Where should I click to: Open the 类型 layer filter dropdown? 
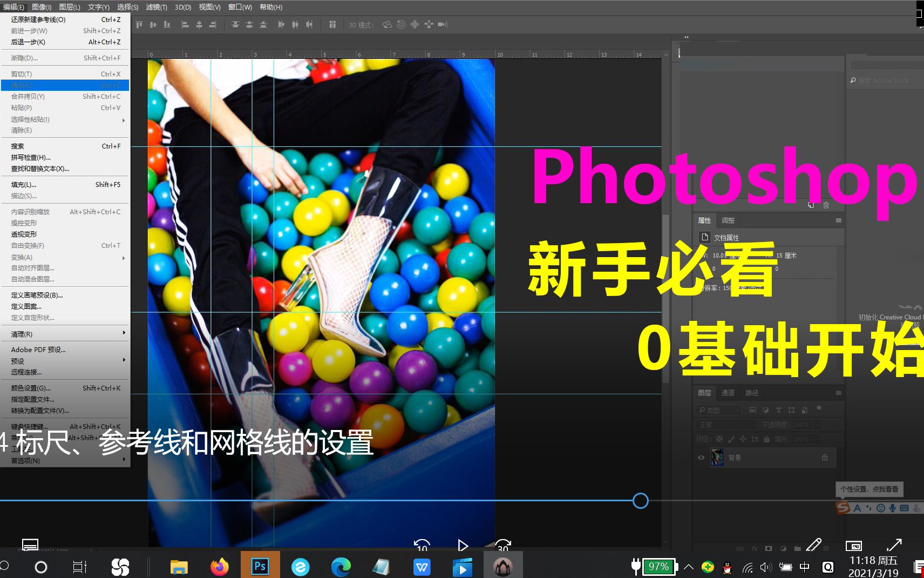coord(717,410)
